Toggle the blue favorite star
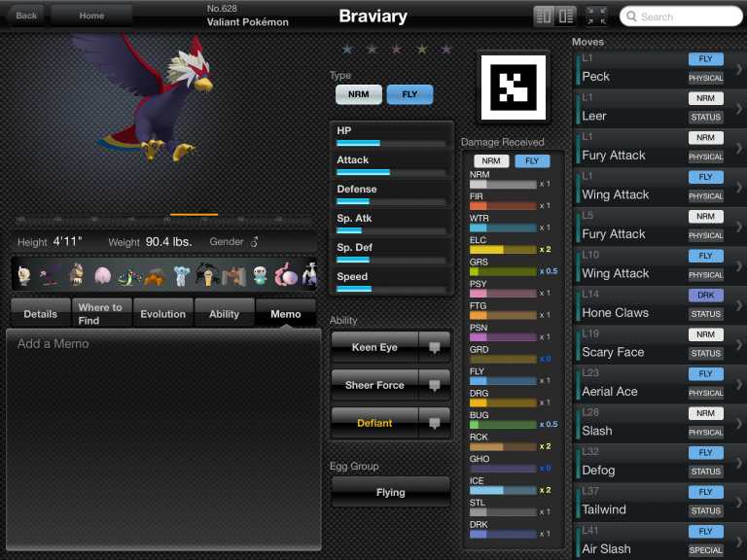747x560 pixels. pos(347,49)
